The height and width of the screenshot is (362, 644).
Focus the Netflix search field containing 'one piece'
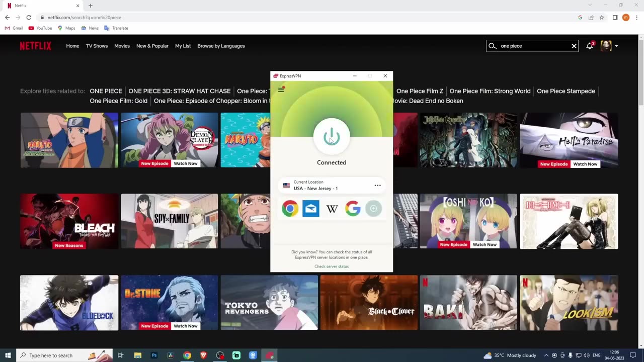click(x=533, y=46)
